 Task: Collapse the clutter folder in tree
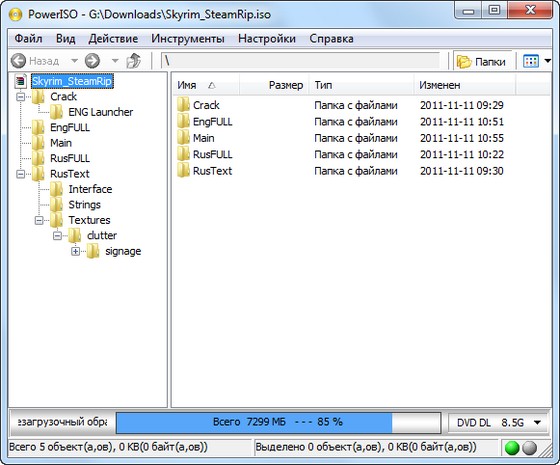(57, 236)
